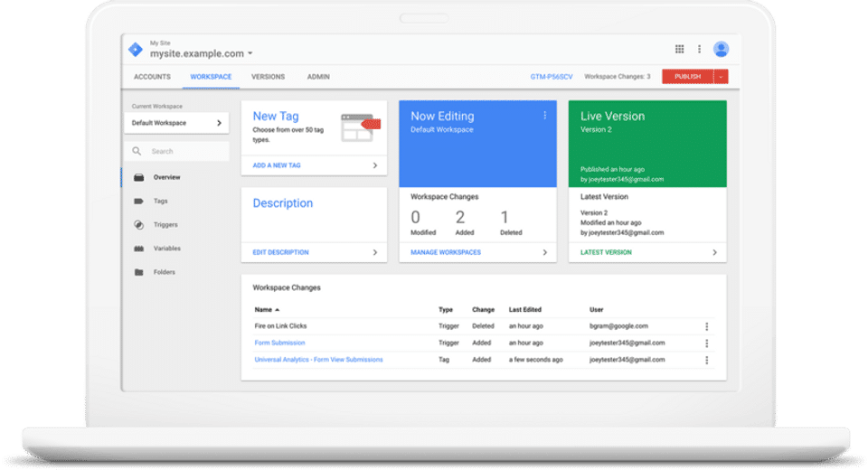868x470 pixels.
Task: Click the User column header
Action: click(596, 310)
